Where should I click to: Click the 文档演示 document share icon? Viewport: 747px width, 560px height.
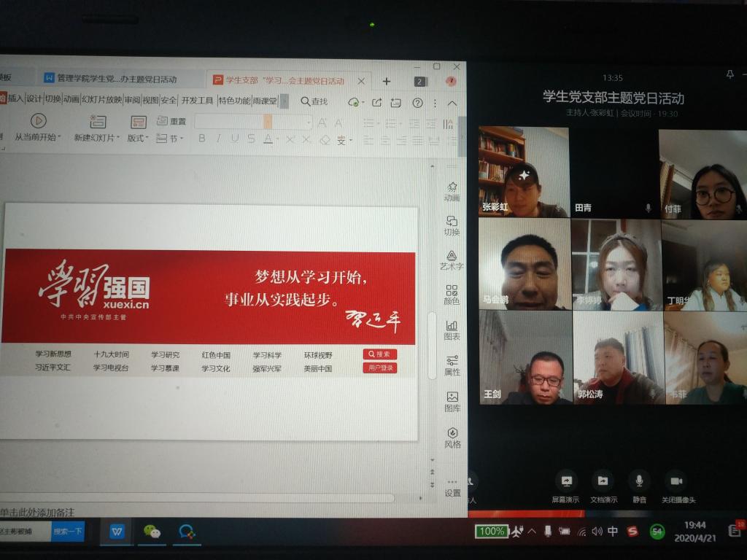pyautogui.click(x=603, y=481)
